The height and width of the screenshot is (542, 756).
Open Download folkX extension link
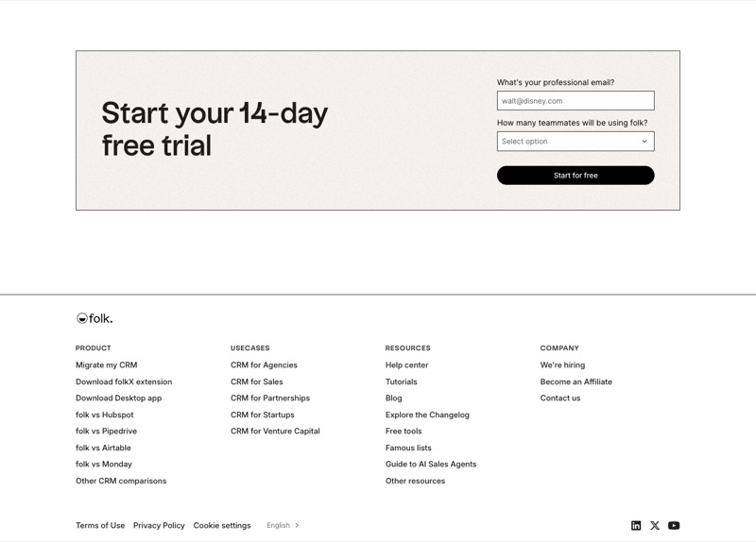[x=124, y=381]
